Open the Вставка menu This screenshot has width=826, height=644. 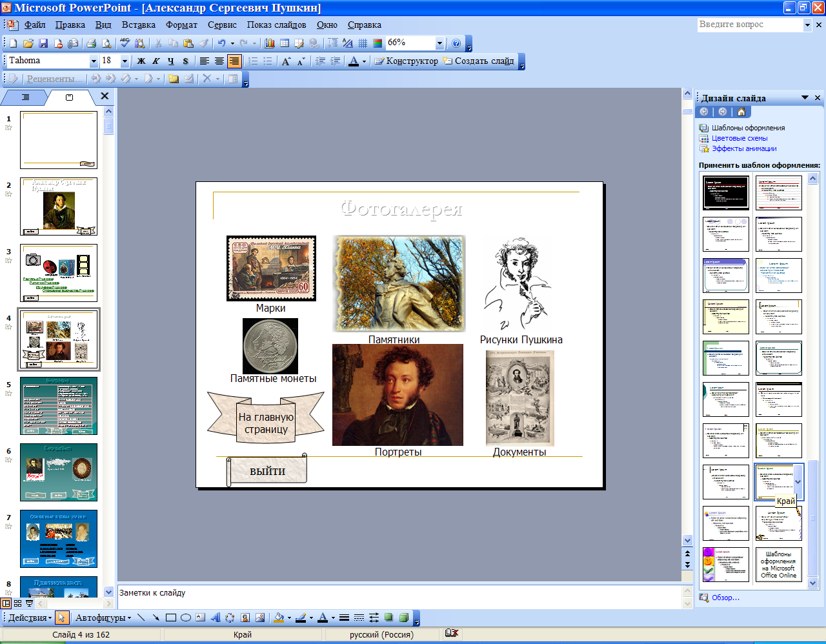tap(138, 25)
